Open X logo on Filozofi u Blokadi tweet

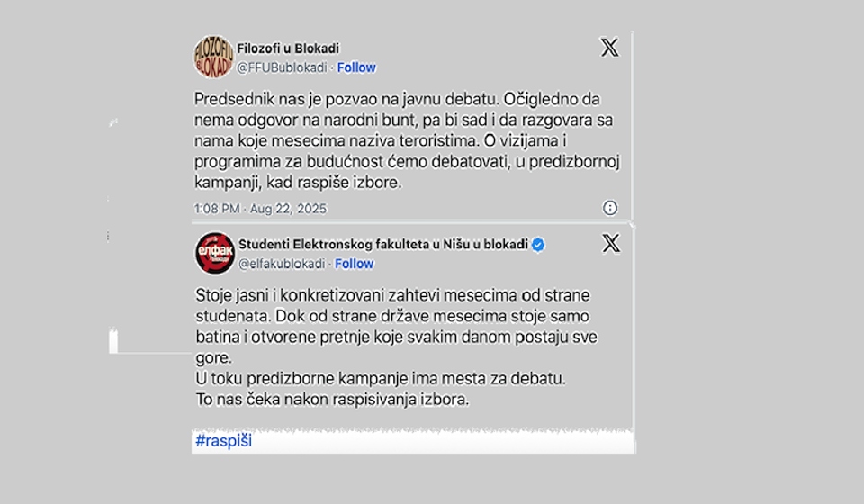point(609,48)
